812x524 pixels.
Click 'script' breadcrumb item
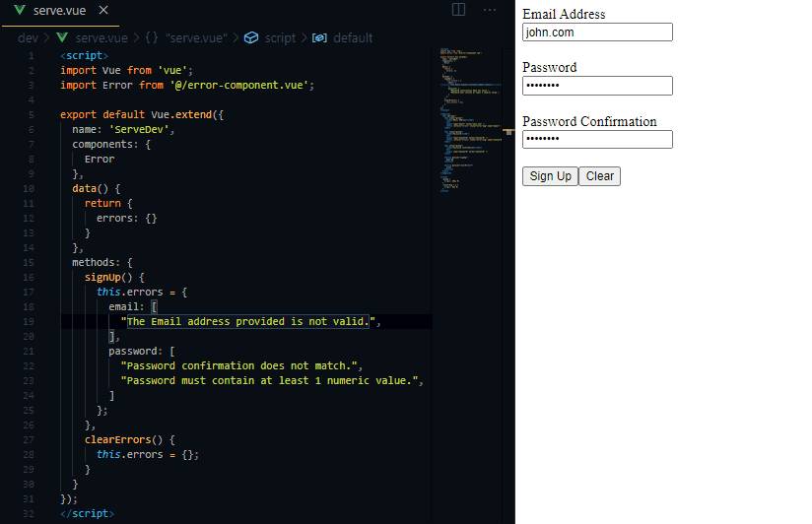tap(280, 37)
